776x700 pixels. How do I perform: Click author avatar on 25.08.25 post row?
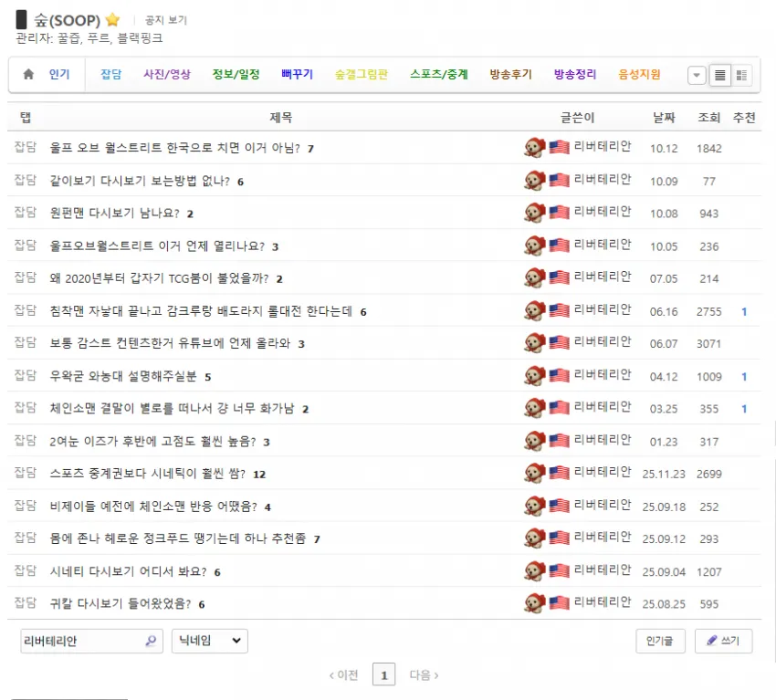[534, 603]
